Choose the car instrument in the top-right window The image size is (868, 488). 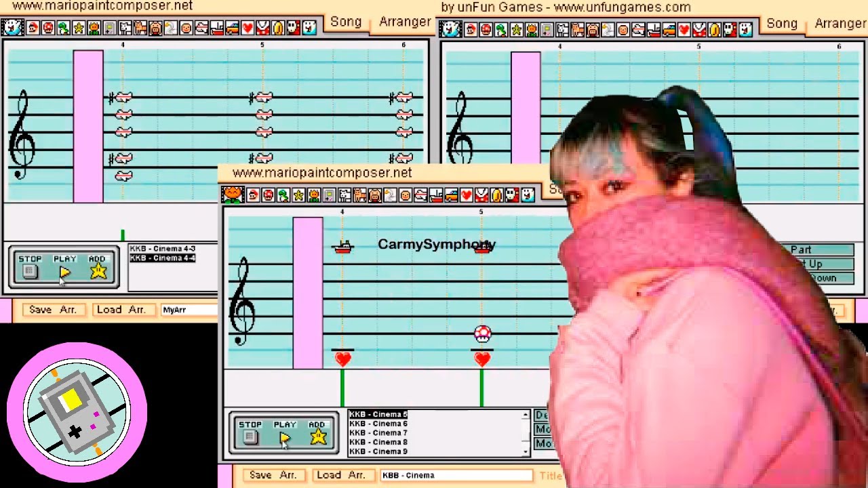tap(669, 30)
